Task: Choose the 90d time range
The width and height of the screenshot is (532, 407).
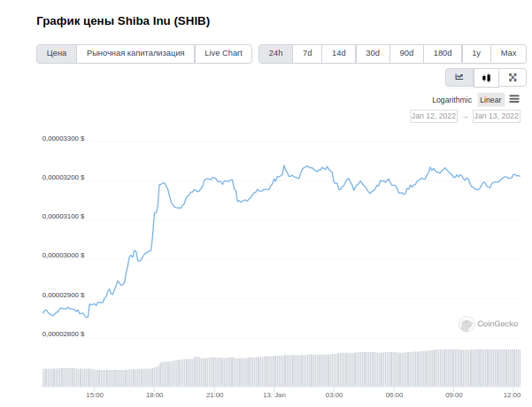Action: (406, 54)
